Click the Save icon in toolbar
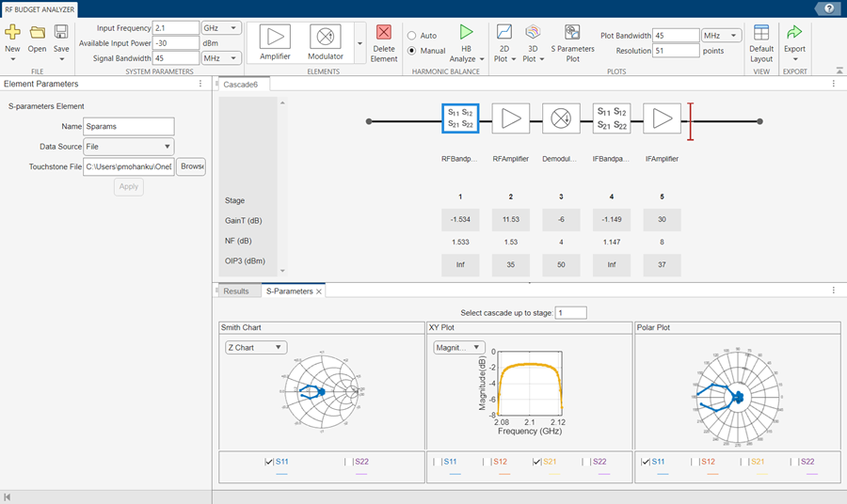847x504 pixels. tap(61, 33)
